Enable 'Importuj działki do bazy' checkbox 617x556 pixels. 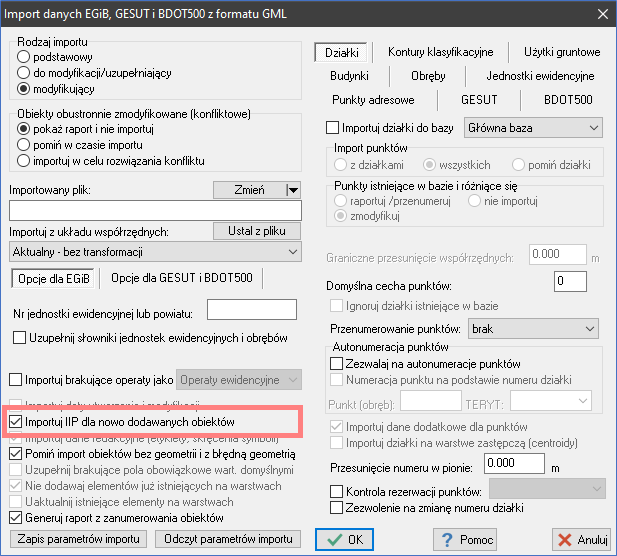point(334,128)
